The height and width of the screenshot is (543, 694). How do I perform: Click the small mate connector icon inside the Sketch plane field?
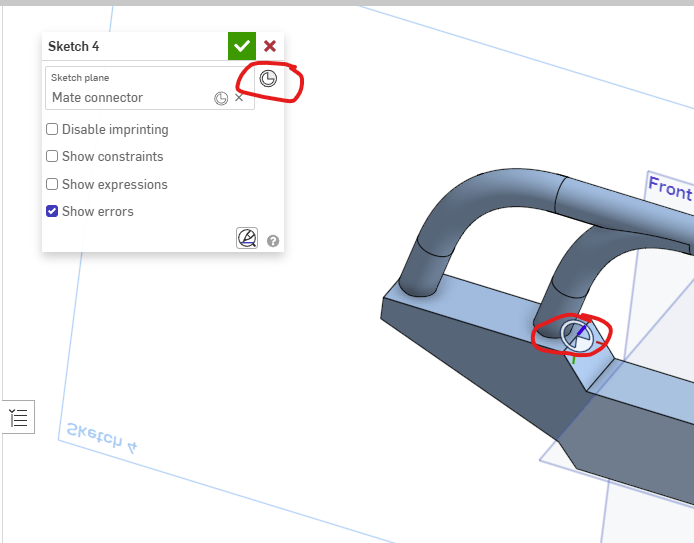(221, 98)
